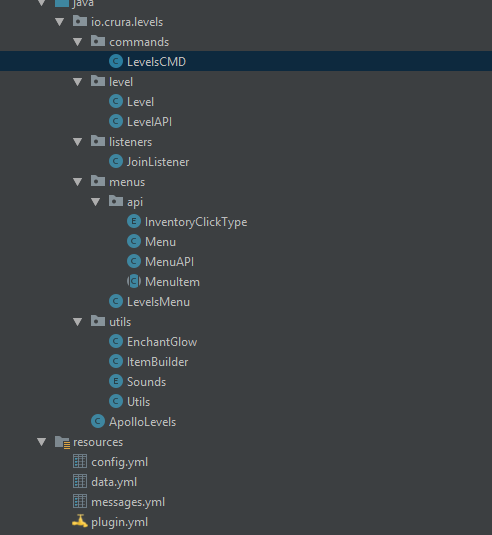The height and width of the screenshot is (535, 492).
Task: Collapse the resources folder arrow
Action: point(42,442)
